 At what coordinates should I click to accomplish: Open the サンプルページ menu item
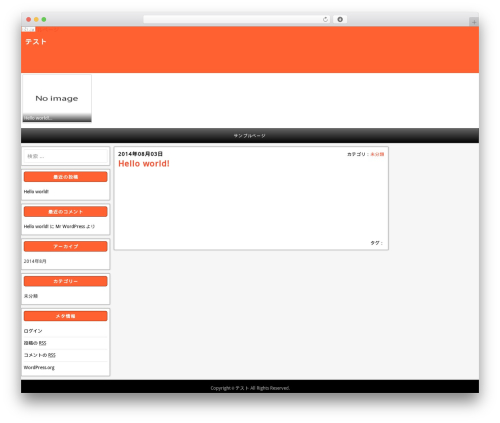click(x=249, y=136)
